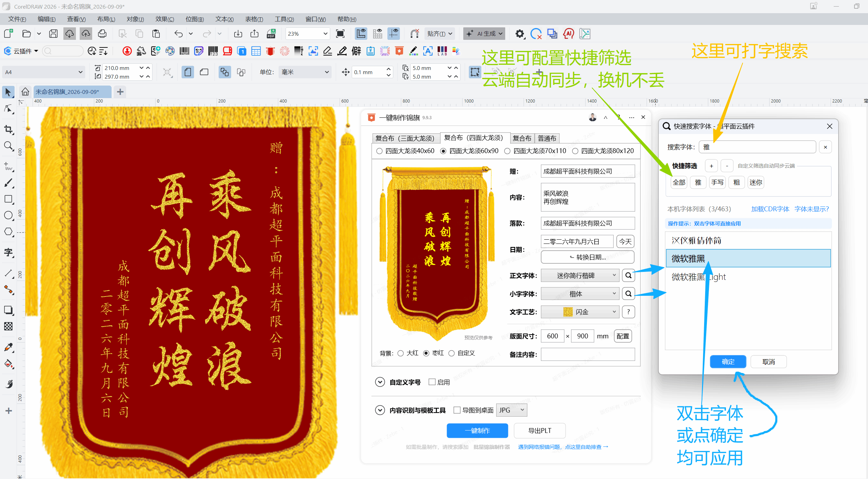
Task: Go to the Home welcome tab icon
Action: (25, 92)
